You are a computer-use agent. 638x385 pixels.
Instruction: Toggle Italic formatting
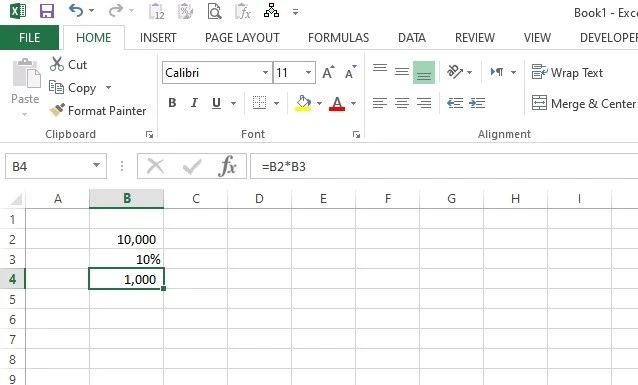tap(194, 103)
